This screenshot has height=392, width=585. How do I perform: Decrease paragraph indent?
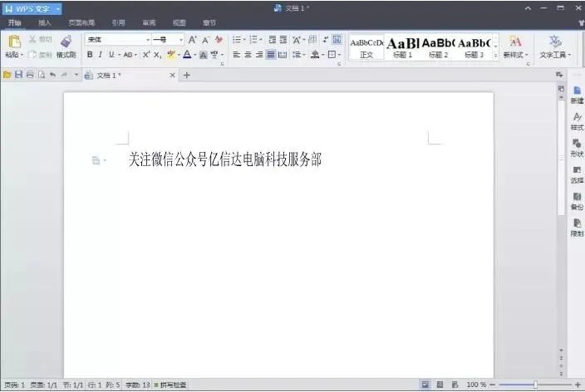(x=273, y=40)
